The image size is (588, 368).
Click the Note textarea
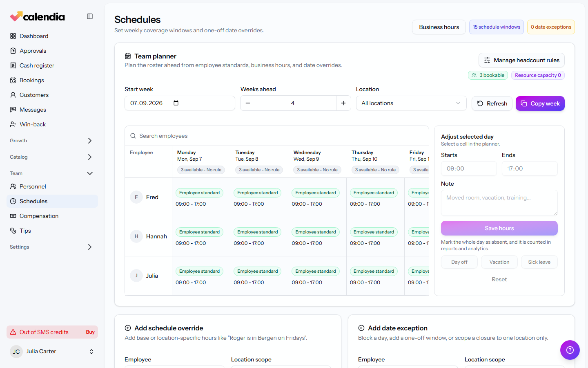click(499, 203)
